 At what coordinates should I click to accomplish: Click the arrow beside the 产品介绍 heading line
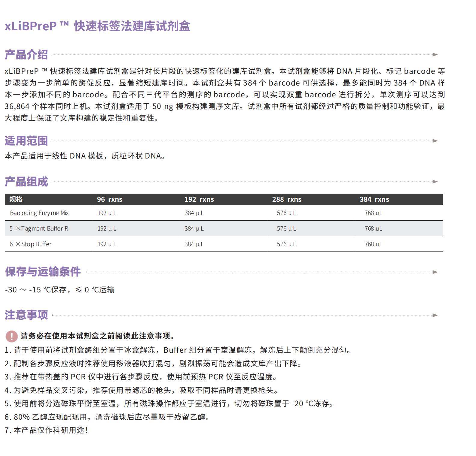pos(435,55)
